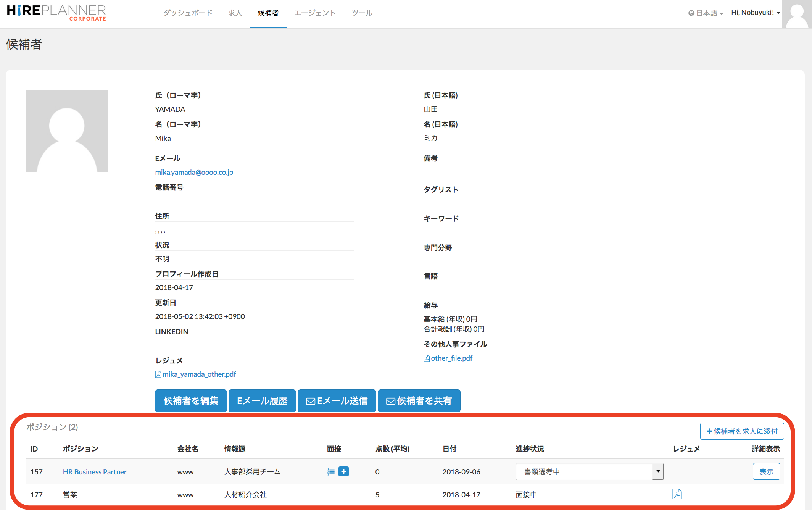Click 候補者を求人に添付 button

[741, 431]
